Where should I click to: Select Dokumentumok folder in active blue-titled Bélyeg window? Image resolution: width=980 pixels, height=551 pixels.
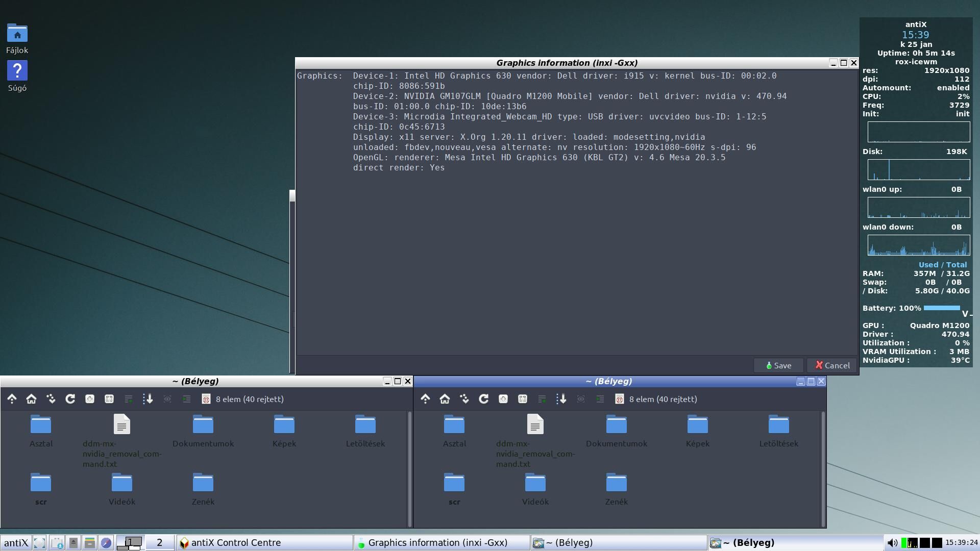pyautogui.click(x=617, y=431)
